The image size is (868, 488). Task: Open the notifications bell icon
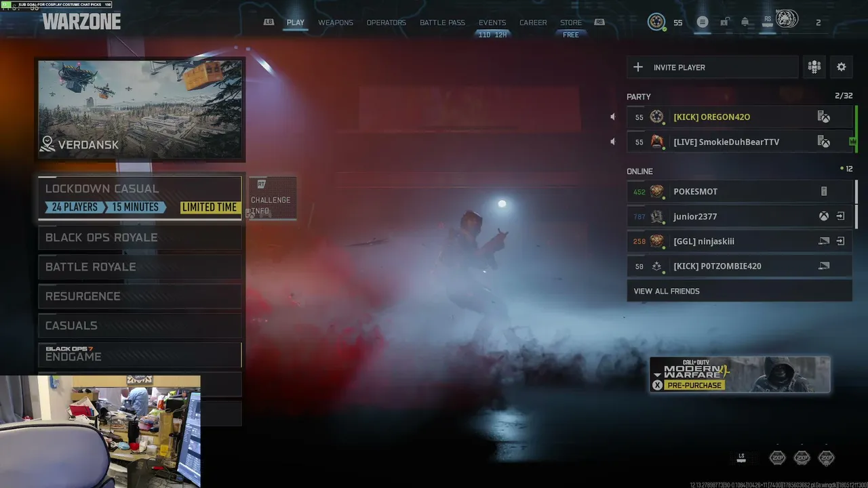(745, 22)
